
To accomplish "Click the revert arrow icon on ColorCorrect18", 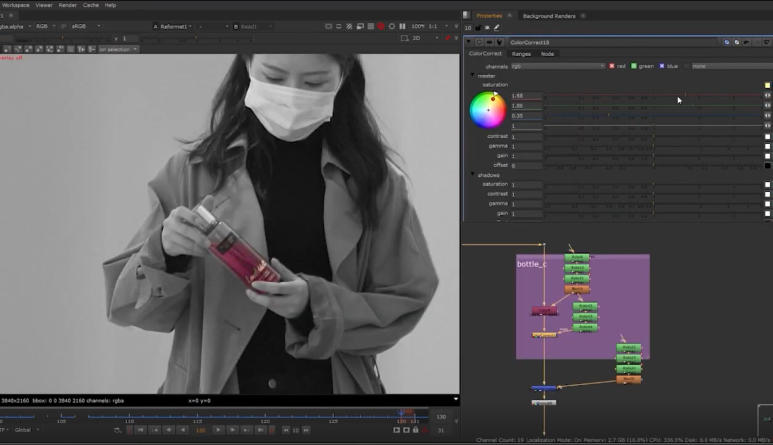I will coord(746,42).
